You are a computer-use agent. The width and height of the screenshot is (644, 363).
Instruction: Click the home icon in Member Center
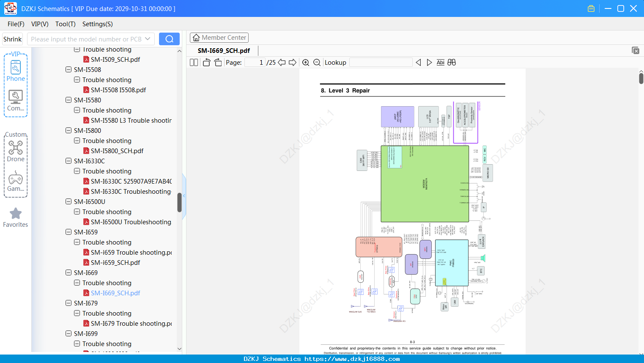pyautogui.click(x=196, y=38)
